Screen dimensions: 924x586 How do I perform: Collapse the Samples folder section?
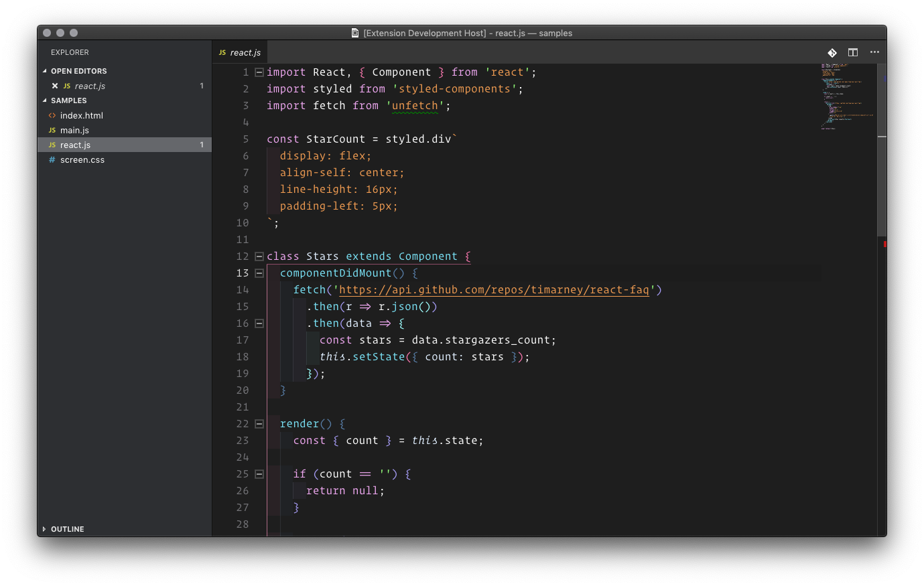click(x=45, y=100)
